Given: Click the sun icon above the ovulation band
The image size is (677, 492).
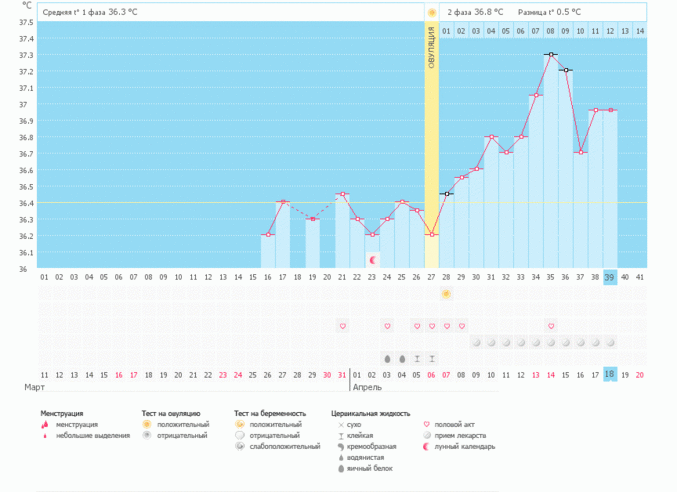Looking at the screenshot, I should (432, 13).
